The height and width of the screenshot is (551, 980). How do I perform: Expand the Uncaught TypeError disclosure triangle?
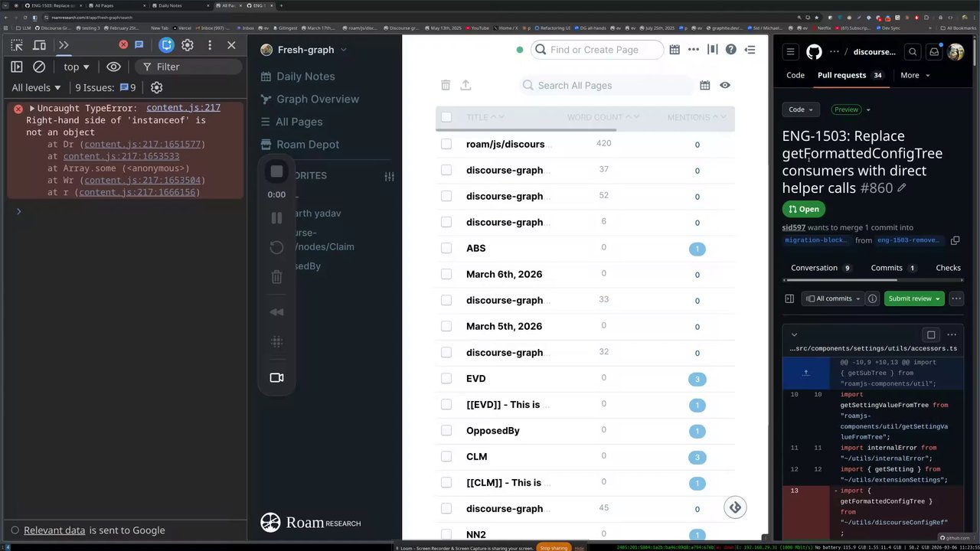32,109
